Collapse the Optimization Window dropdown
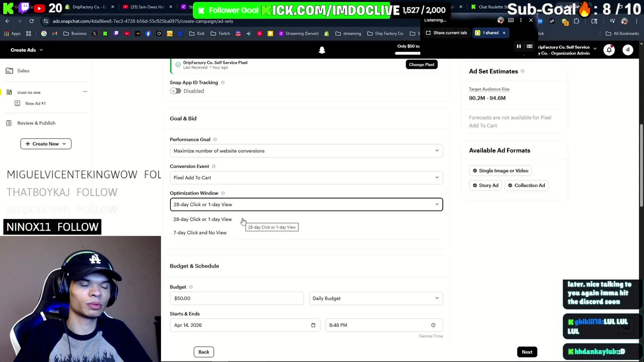 click(x=306, y=205)
